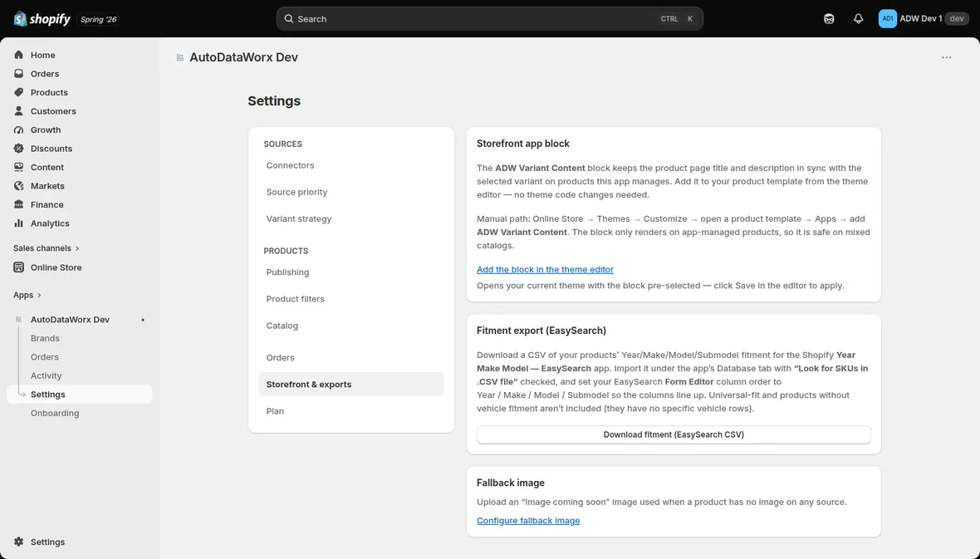Screen dimensions: 980x559
Task: Click the Home house icon
Action: (x=19, y=55)
